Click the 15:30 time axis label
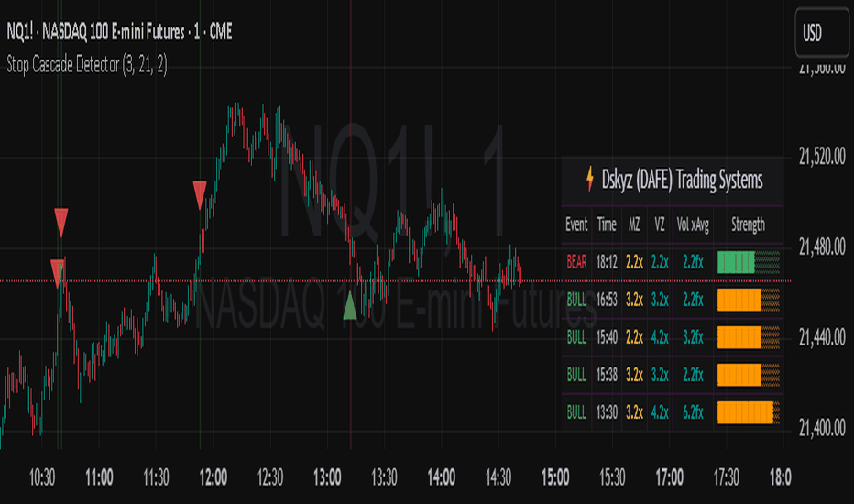Viewport: 854px width, 504px height. [612, 477]
